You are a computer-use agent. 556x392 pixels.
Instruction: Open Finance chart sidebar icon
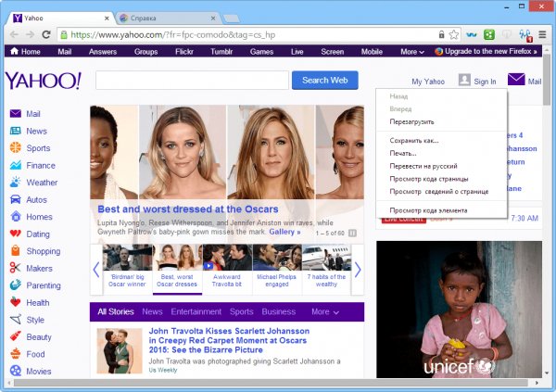15,165
